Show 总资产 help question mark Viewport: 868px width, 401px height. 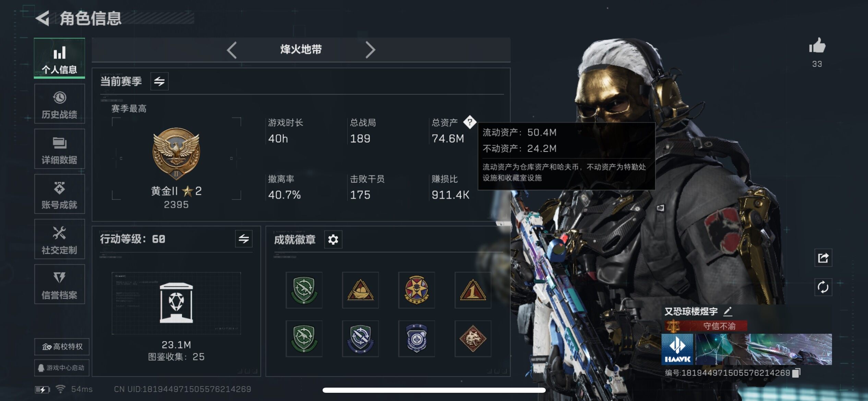click(x=470, y=122)
